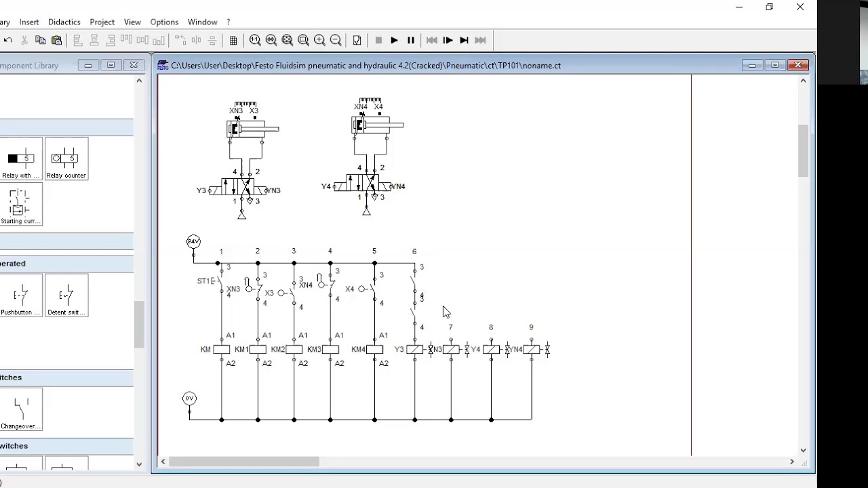Open the Insert menu
This screenshot has width=868, height=488.
[x=29, y=22]
